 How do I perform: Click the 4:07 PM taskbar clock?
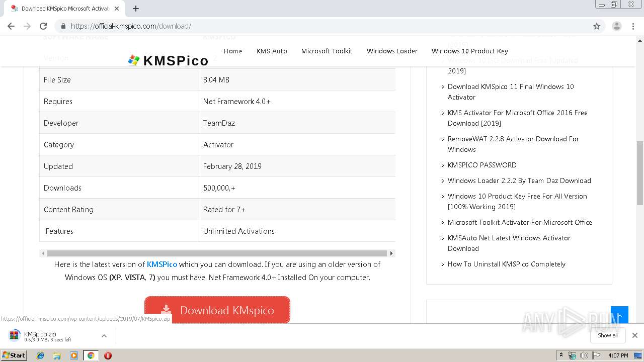click(618, 355)
